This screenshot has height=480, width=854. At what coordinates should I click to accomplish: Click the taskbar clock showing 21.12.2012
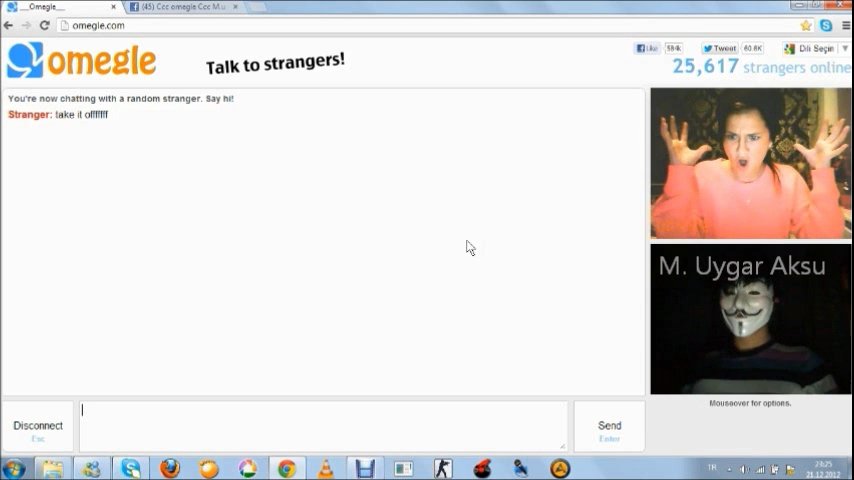(x=823, y=469)
